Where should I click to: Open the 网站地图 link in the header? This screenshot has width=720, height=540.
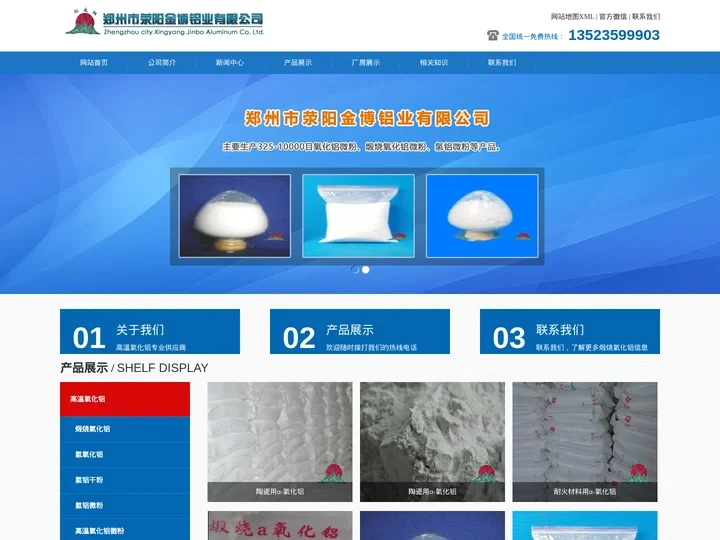pos(565,17)
